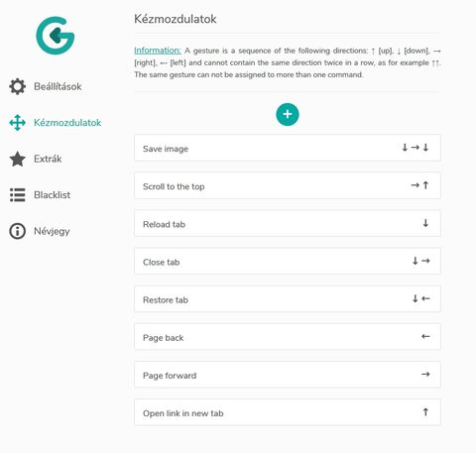Open the Page back gesture item
Image resolution: width=476 pixels, height=453 pixels.
coord(288,337)
